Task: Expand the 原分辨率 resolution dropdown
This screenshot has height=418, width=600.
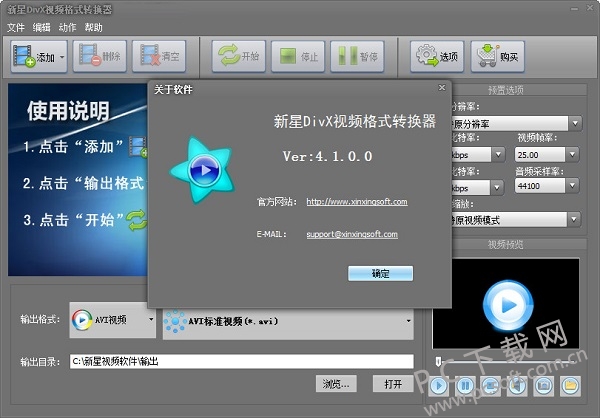Action: pyautogui.click(x=575, y=124)
